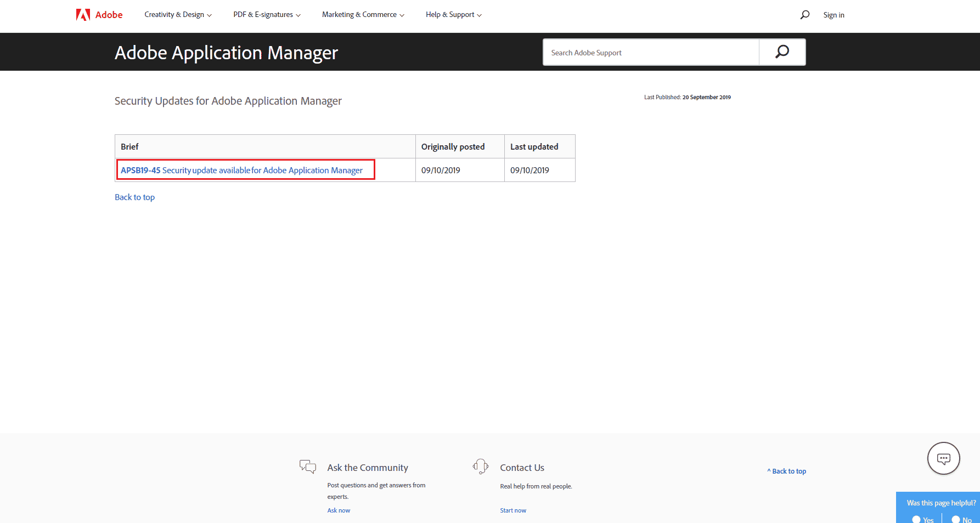Select the No helpful radio button

click(956, 519)
